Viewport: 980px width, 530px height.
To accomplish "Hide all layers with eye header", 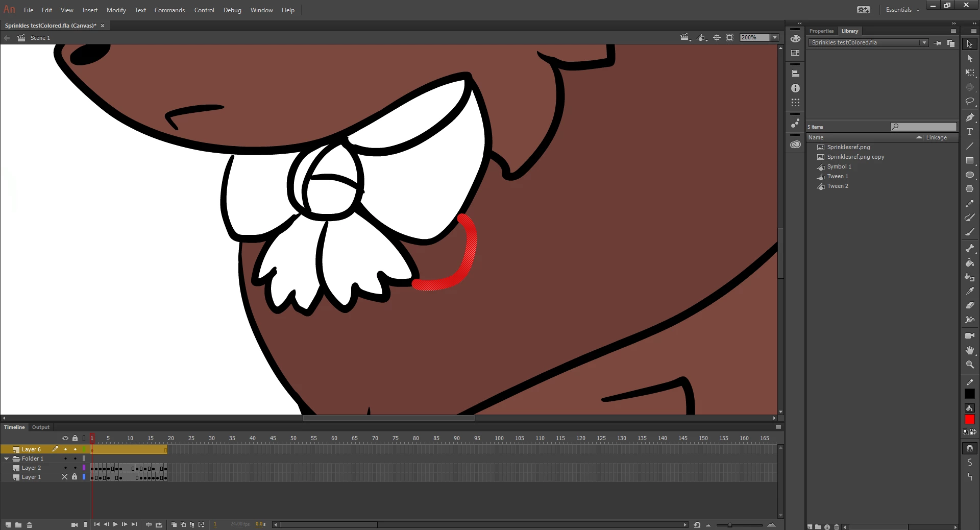I will (x=65, y=438).
